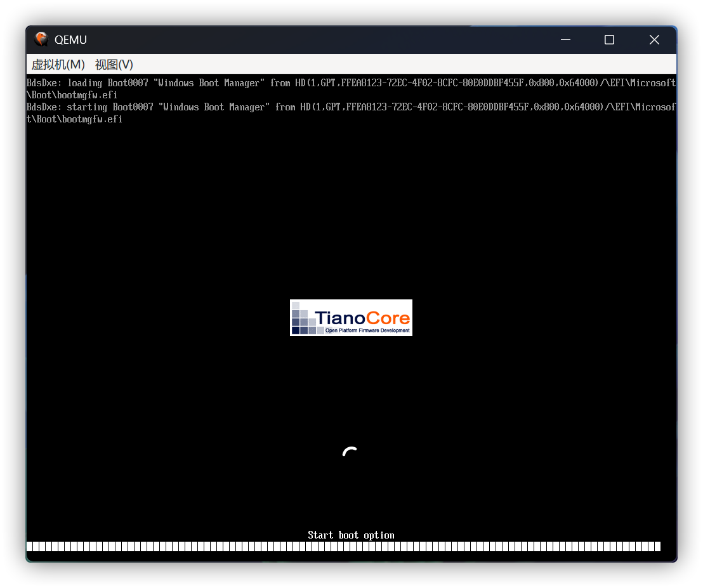The image size is (703, 588).
Task: Open the 虚拟机(M) menu
Action: (x=58, y=65)
